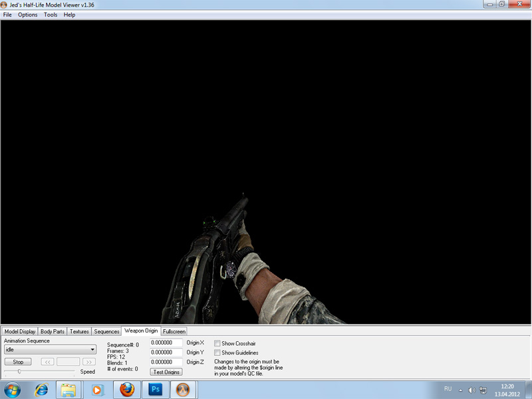Launch Internet Explorer from the taskbar
Image resolution: width=532 pixels, height=399 pixels.
click(42, 388)
